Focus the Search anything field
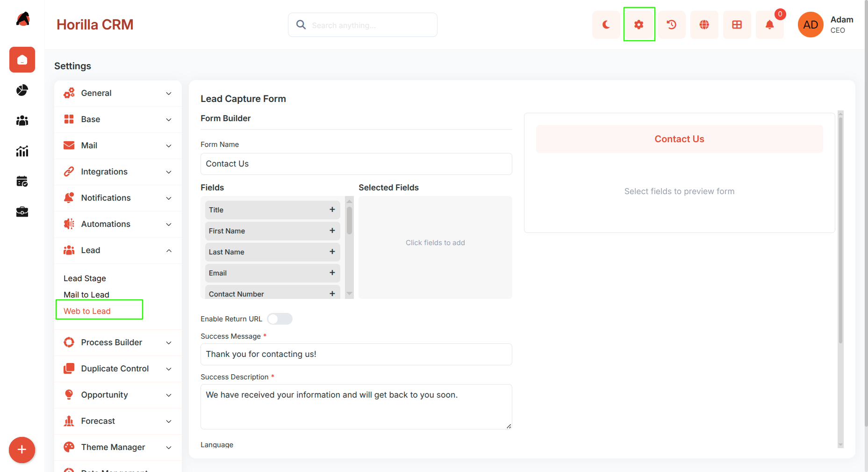The width and height of the screenshot is (868, 472). click(363, 25)
